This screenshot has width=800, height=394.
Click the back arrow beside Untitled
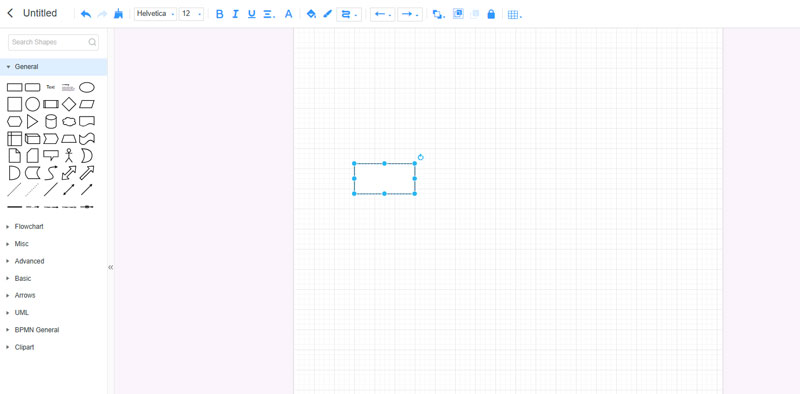pos(10,13)
